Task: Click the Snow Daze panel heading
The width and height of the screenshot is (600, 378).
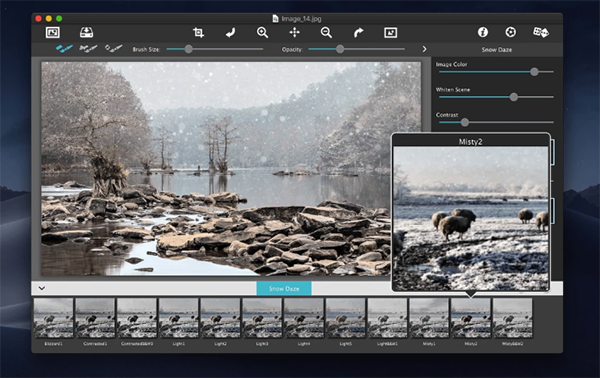Action: pyautogui.click(x=496, y=50)
